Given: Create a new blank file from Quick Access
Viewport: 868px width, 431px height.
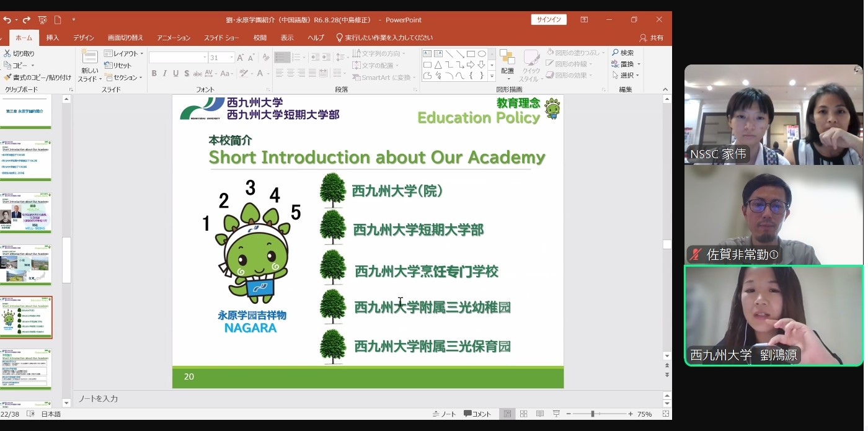Looking at the screenshot, I should pos(58,20).
